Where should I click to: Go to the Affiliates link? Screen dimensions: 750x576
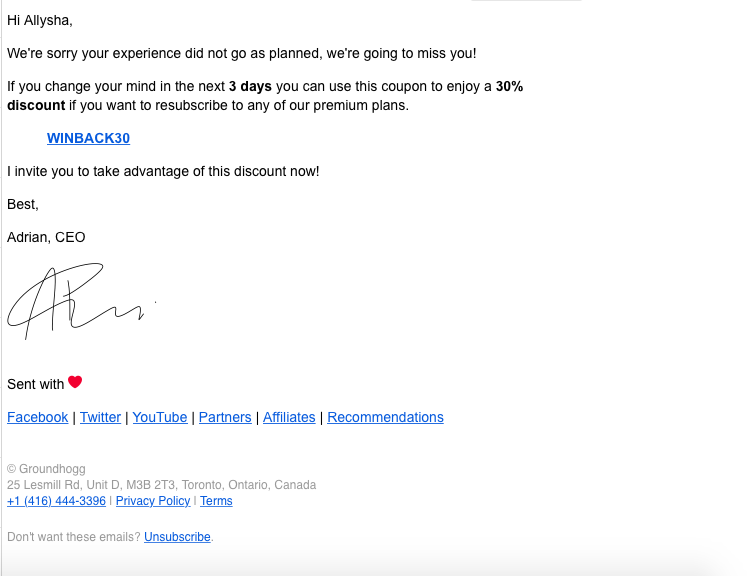coord(289,417)
